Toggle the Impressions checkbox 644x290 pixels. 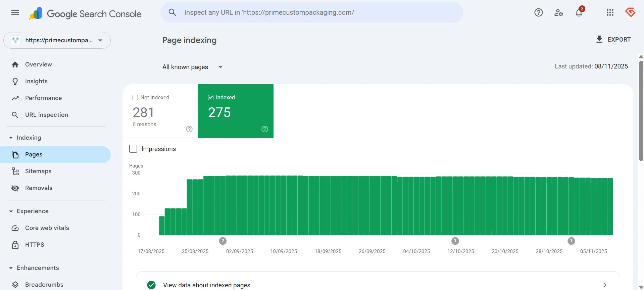click(133, 149)
